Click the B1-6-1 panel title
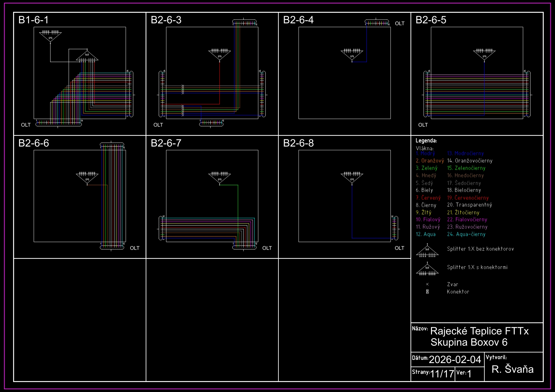This screenshot has width=555, height=392. 34,20
